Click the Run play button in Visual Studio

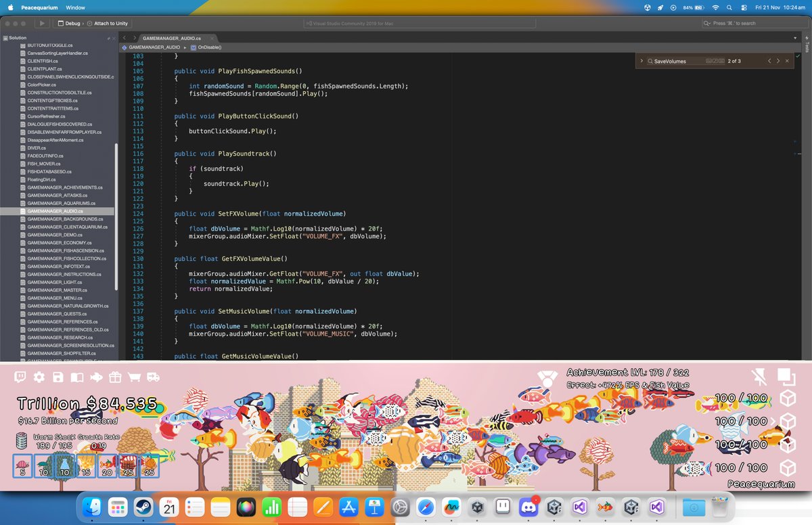pos(42,23)
